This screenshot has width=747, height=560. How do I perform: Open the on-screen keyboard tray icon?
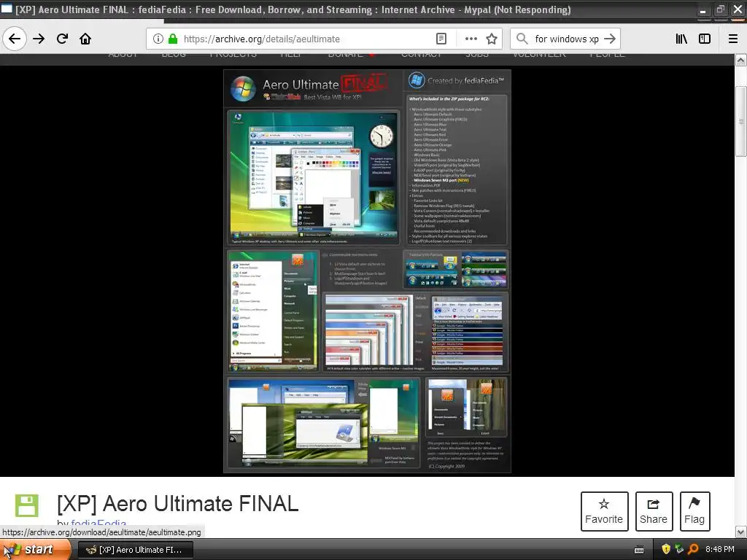[639, 550]
